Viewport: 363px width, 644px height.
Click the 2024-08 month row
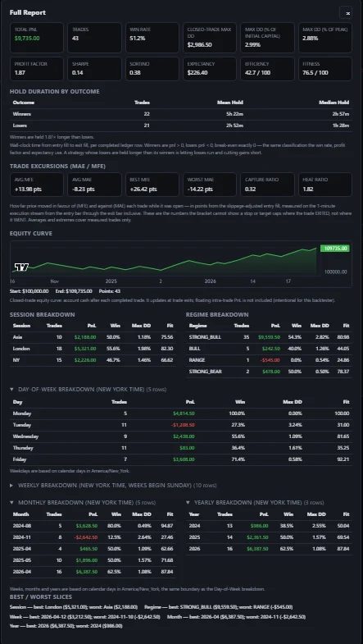(93, 526)
